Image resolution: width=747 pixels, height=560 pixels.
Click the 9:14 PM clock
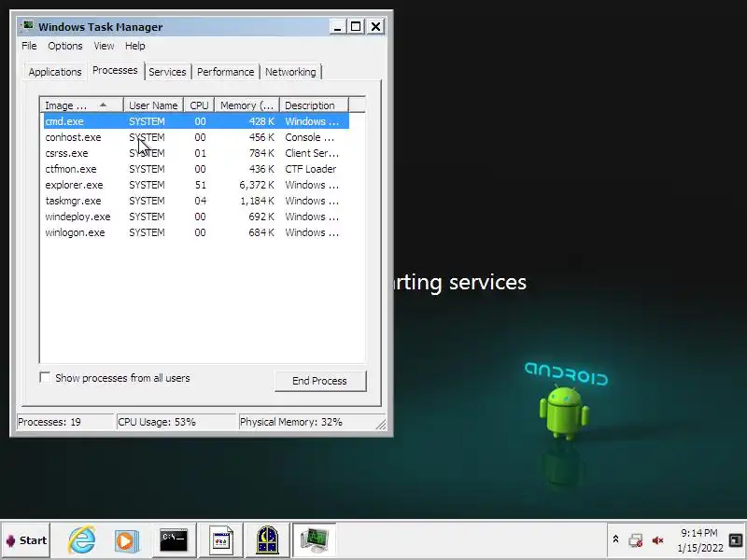pos(698,532)
